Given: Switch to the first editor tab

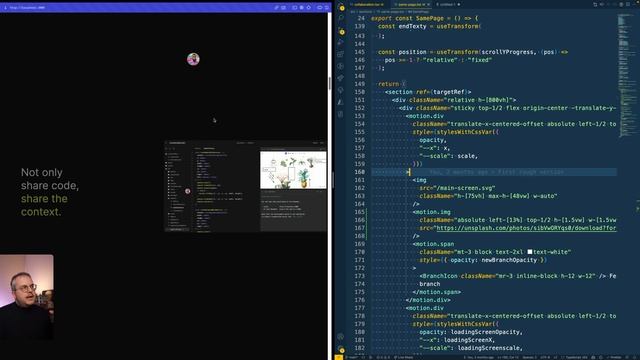Looking at the screenshot, I should coord(369,4).
